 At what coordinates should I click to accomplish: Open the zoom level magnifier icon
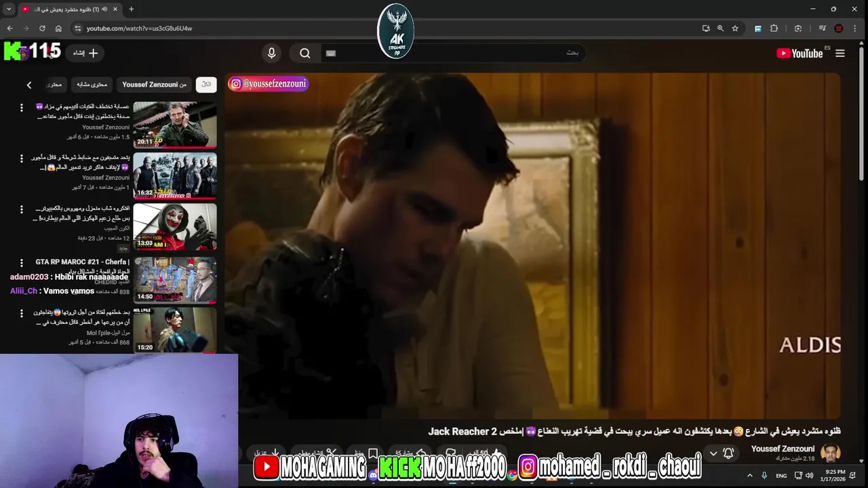720,28
